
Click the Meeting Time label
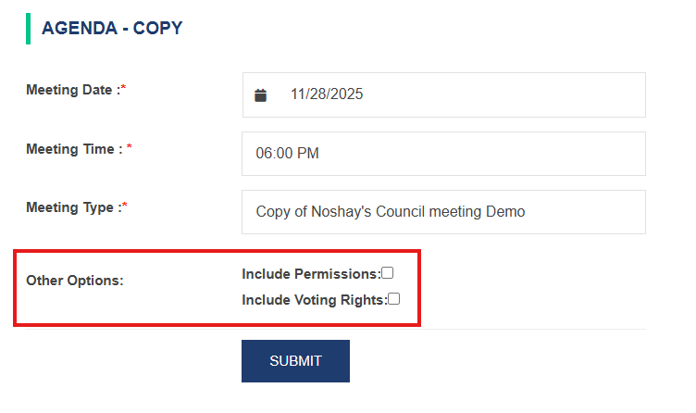tap(73, 148)
